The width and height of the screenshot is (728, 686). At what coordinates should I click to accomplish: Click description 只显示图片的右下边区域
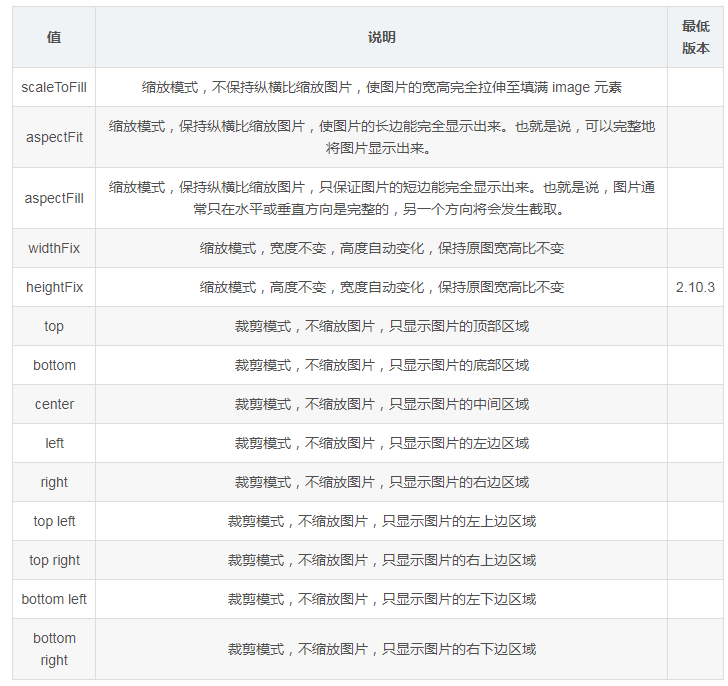382,649
